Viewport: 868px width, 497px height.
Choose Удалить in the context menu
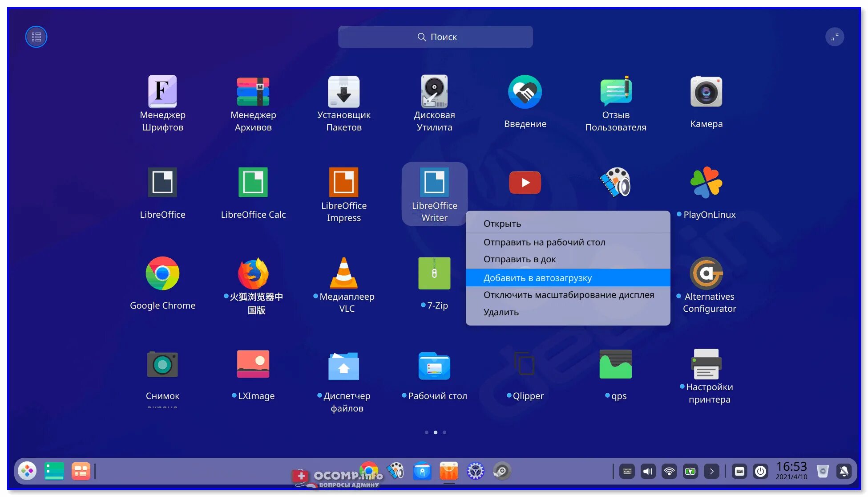[568, 312]
